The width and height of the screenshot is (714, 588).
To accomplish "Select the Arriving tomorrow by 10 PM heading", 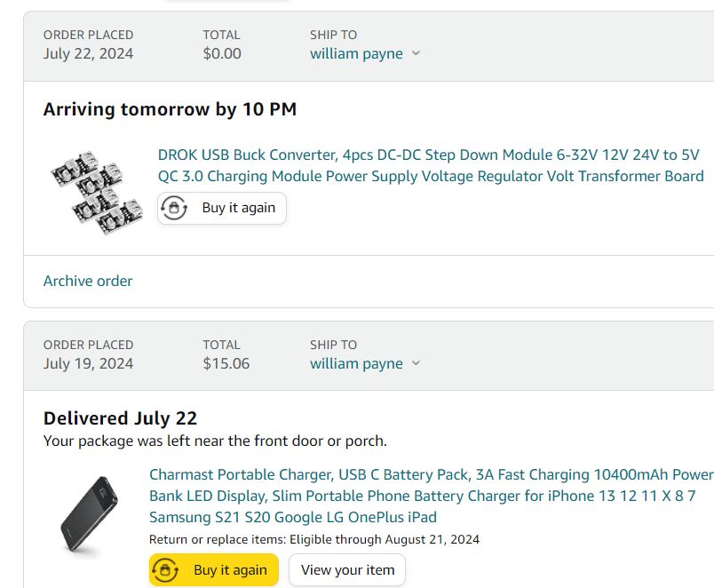I will tap(170, 109).
